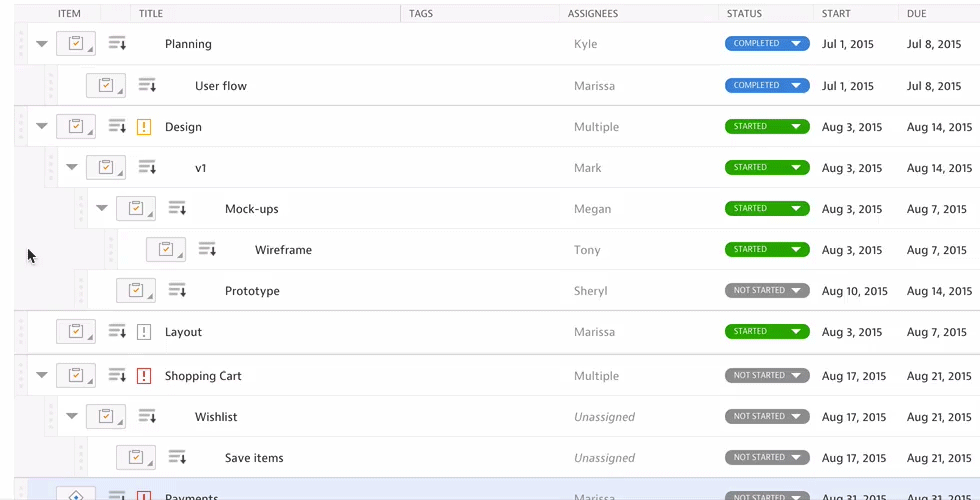The height and width of the screenshot is (500, 980).
Task: Click assignee Tony in Wireframe row
Action: [587, 250]
